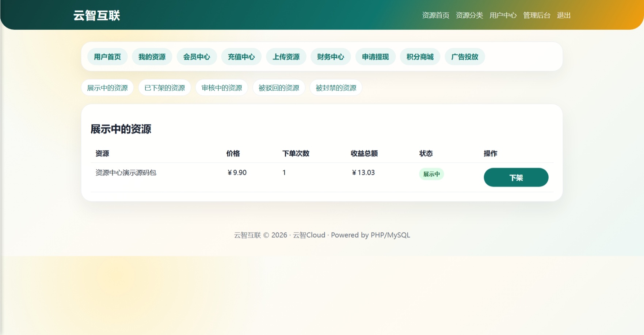Open the 我的资源 menu pill

(152, 57)
